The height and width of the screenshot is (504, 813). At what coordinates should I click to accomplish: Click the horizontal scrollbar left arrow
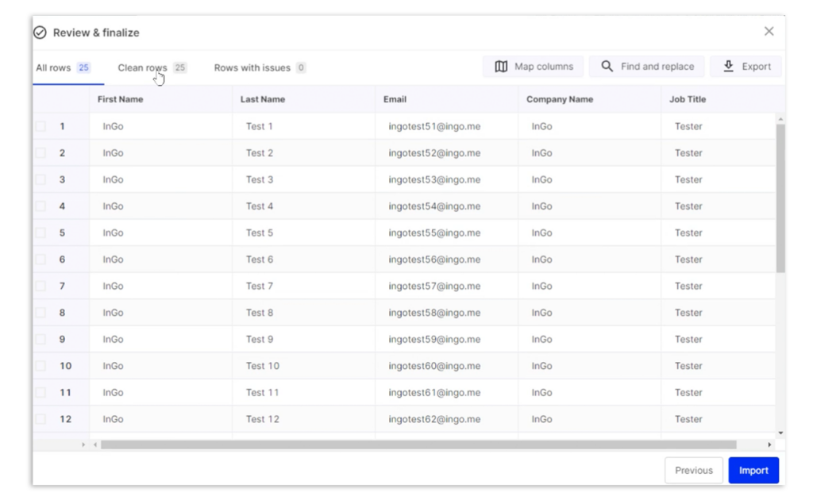95,444
